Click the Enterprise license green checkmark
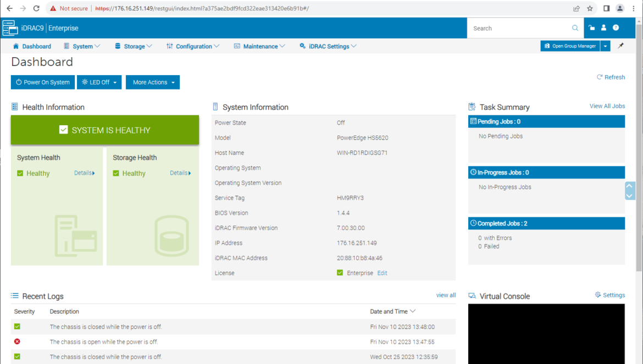The width and height of the screenshot is (643, 364). [340, 273]
